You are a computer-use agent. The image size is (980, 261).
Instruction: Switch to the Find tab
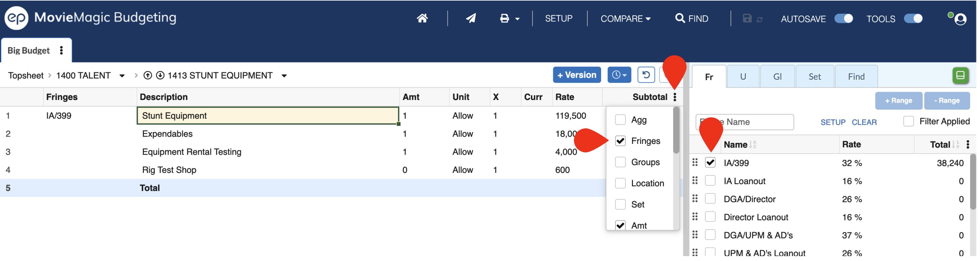click(x=856, y=77)
